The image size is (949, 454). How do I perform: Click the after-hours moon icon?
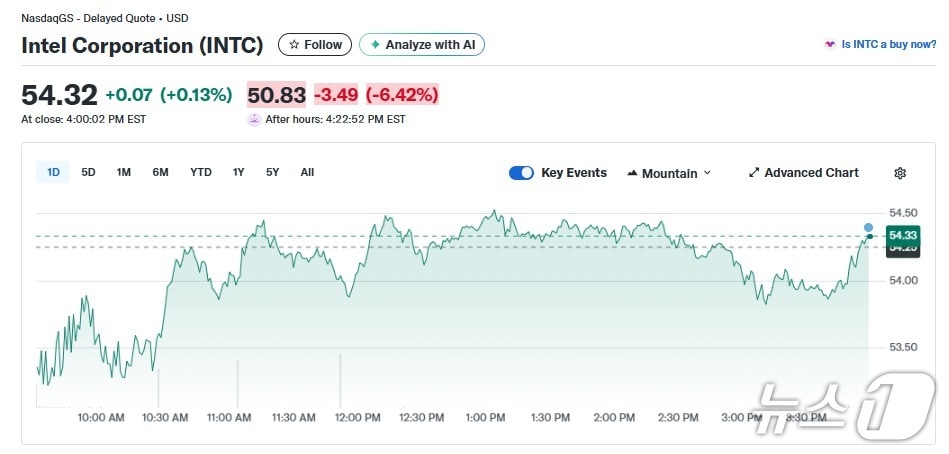(x=255, y=119)
